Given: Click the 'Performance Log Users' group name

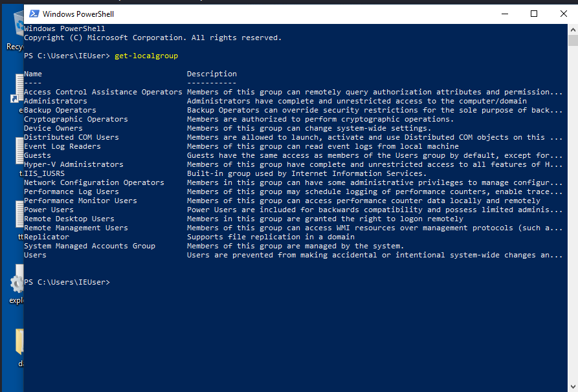Looking at the screenshot, I should 71,191.
